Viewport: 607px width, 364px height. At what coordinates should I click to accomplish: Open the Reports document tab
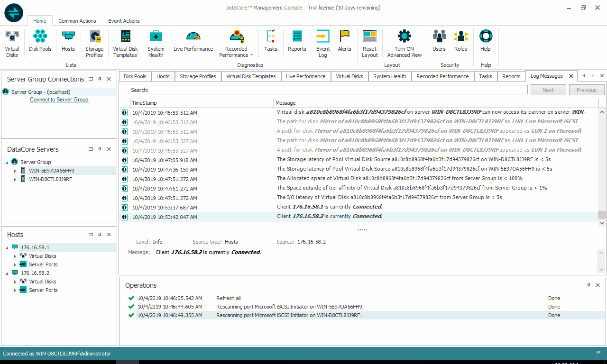pos(511,76)
